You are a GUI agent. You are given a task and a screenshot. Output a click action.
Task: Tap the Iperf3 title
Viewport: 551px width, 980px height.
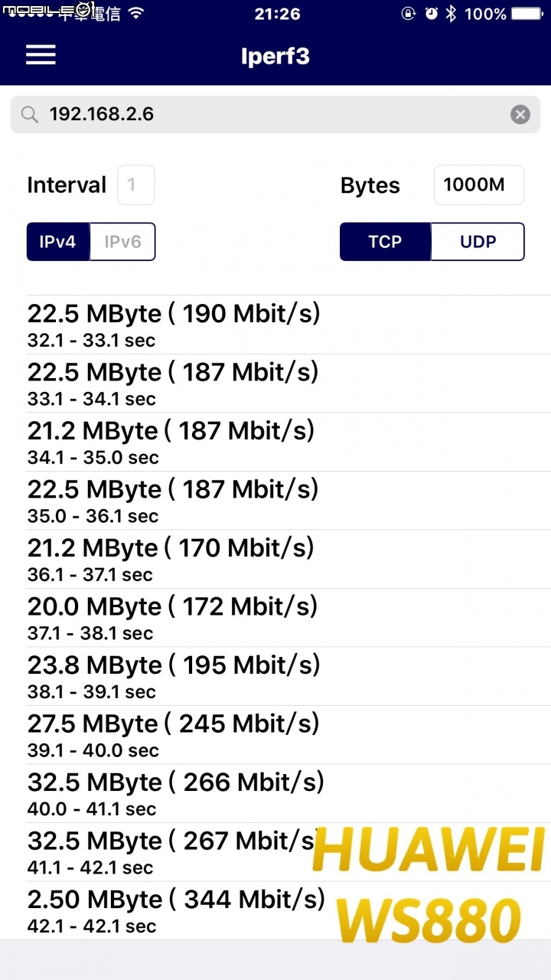[275, 56]
